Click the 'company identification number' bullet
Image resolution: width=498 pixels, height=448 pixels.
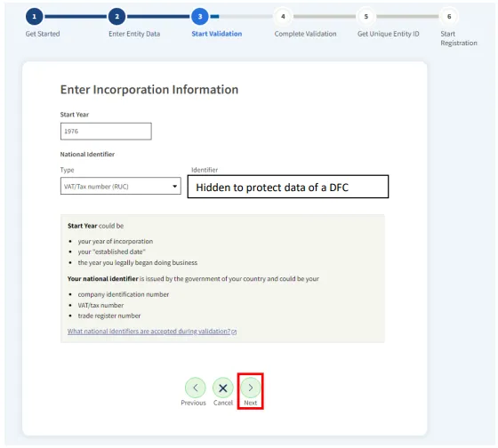pyautogui.click(x=124, y=294)
